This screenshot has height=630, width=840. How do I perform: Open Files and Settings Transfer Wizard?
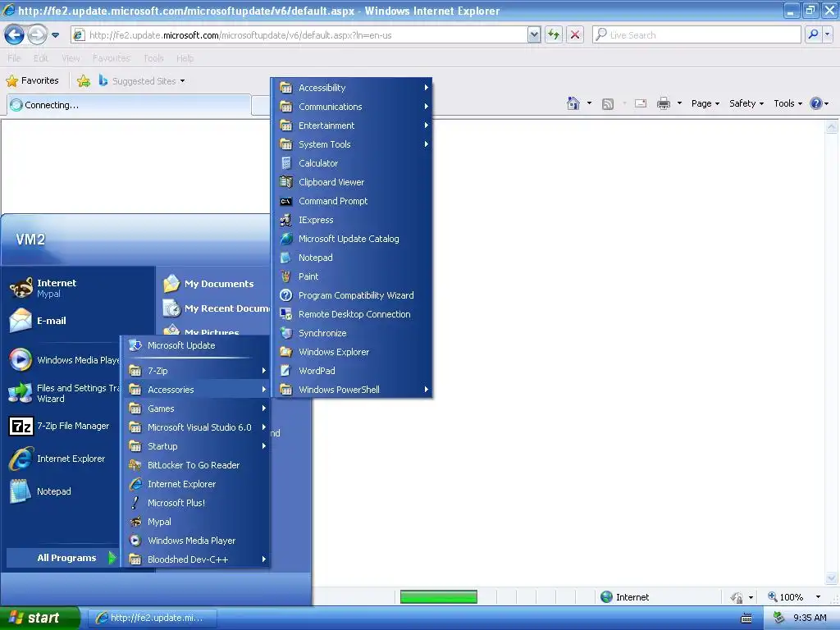[63, 393]
